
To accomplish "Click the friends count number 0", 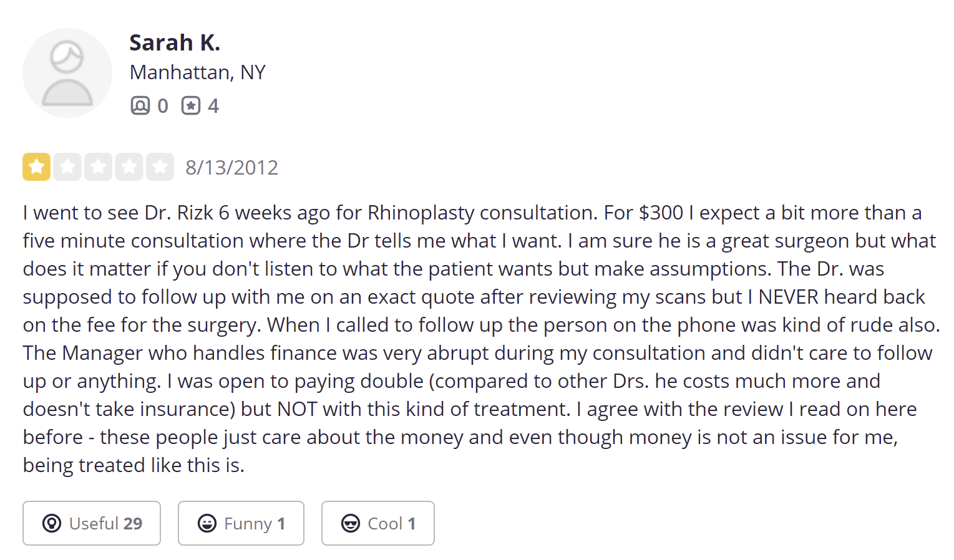I will pos(162,106).
